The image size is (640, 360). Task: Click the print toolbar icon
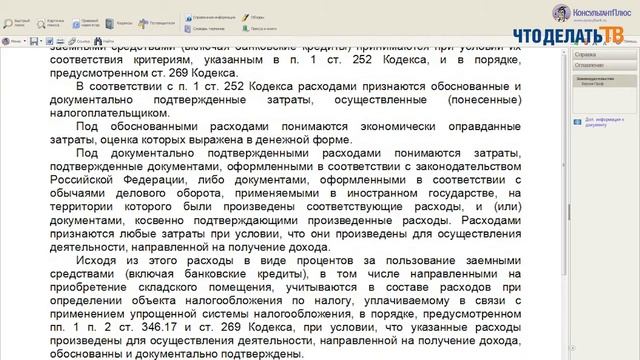pos(60,41)
